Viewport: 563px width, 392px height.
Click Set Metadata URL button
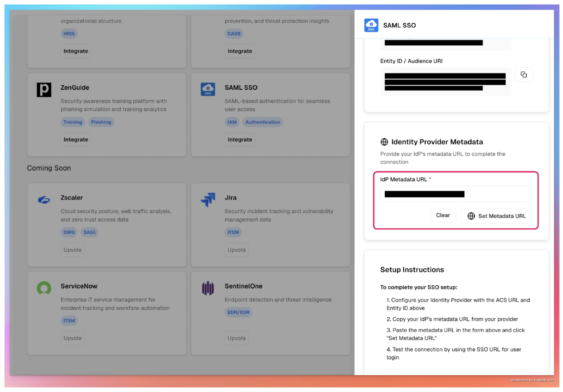[x=496, y=216]
